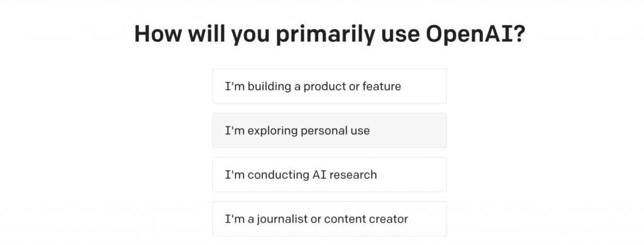Choose the product or feature builder answer
This screenshot has width=644, height=245.
tap(330, 86)
